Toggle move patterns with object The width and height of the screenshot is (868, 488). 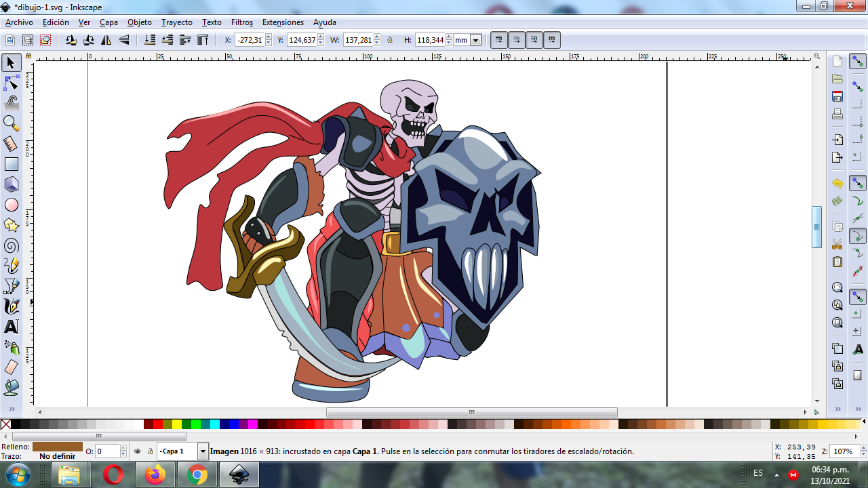552,40
